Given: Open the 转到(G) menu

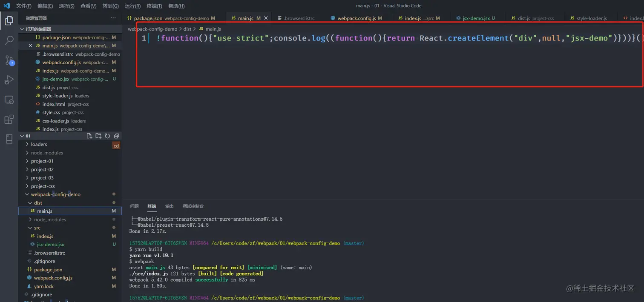Looking at the screenshot, I should coord(111,6).
